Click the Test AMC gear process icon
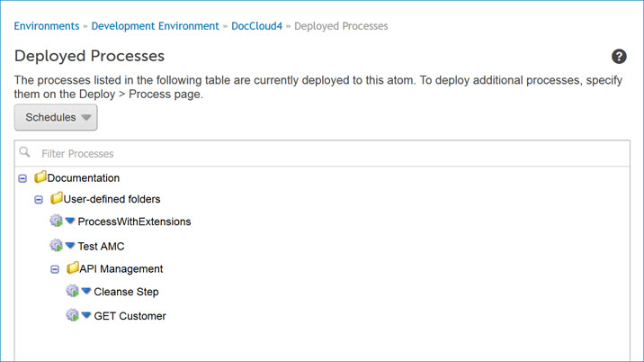Image resolution: width=644 pixels, height=362 pixels. (x=57, y=246)
